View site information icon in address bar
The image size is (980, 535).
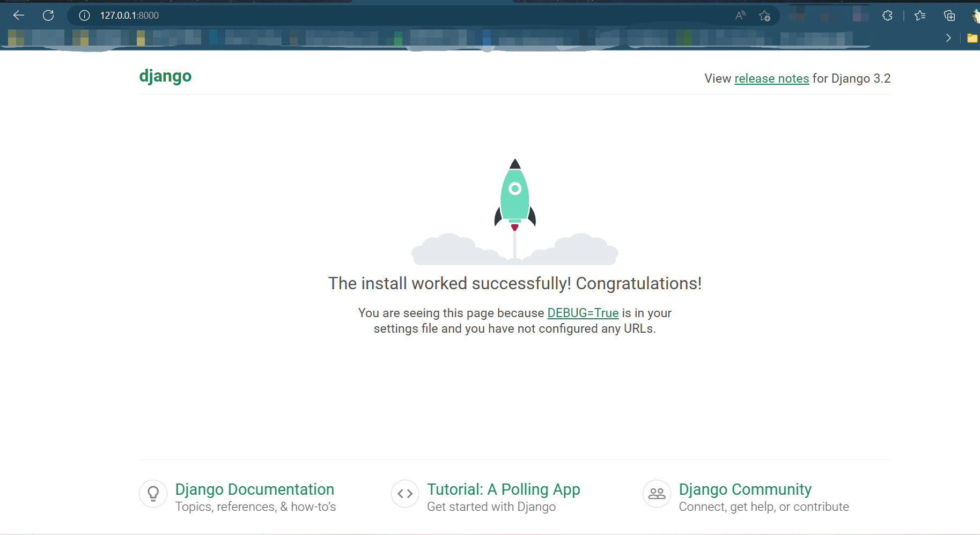[x=84, y=16]
